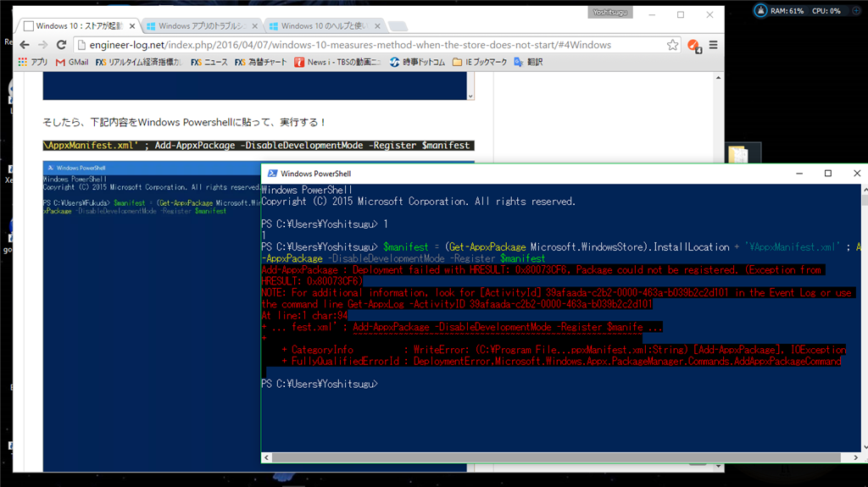Open the IE ブックマーク folder
This screenshot has height=487, width=868.
point(480,62)
